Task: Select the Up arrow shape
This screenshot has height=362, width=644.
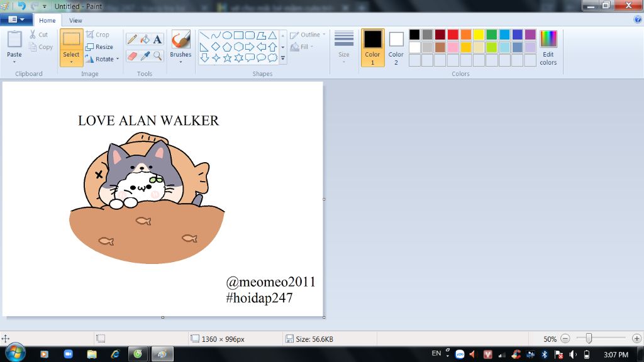Action: [272, 47]
